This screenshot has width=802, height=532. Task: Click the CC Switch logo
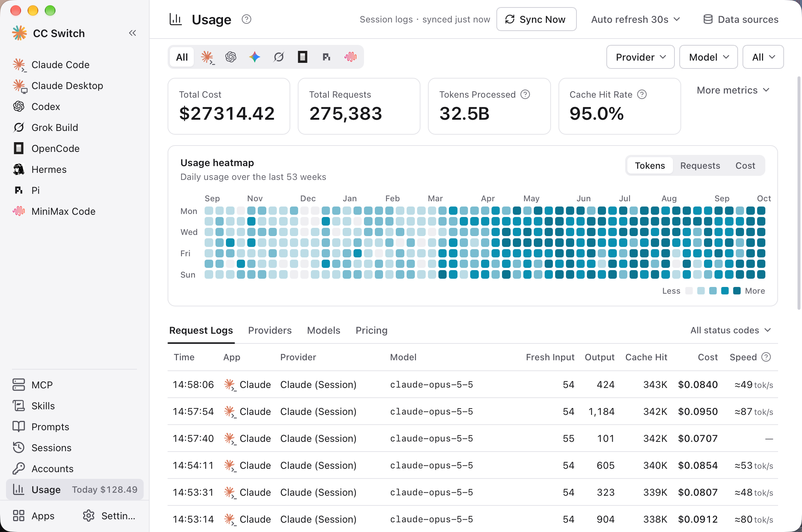pos(19,33)
